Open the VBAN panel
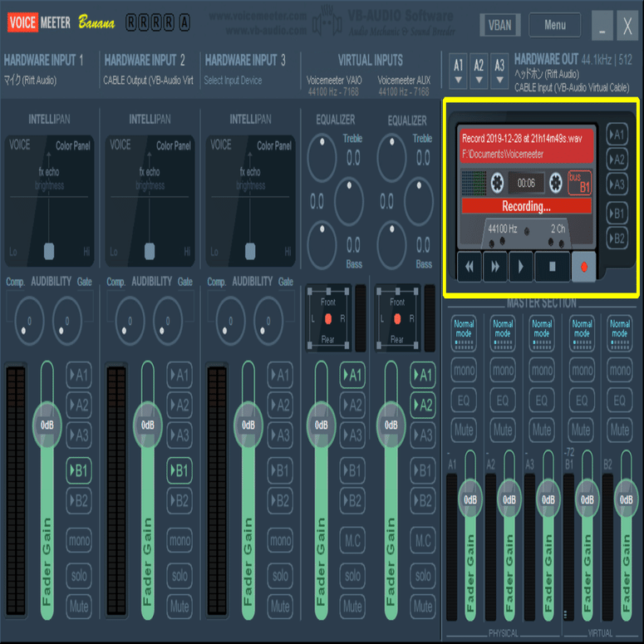Screen dimensions: 644x644 [x=500, y=25]
